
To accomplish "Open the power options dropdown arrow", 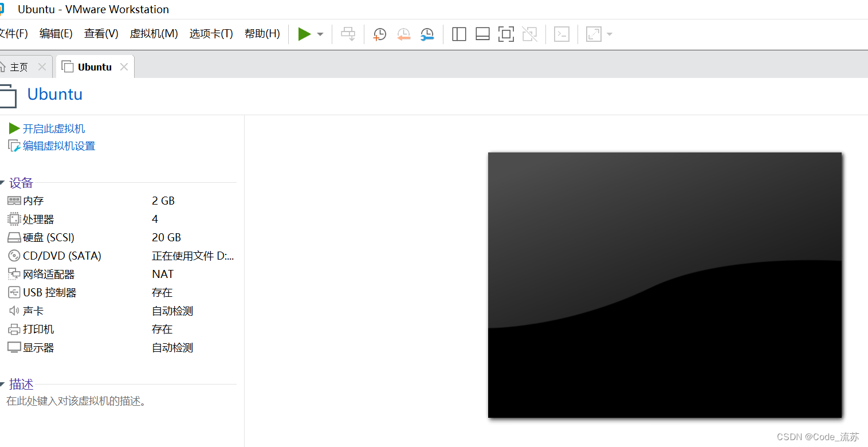I will pyautogui.click(x=320, y=34).
